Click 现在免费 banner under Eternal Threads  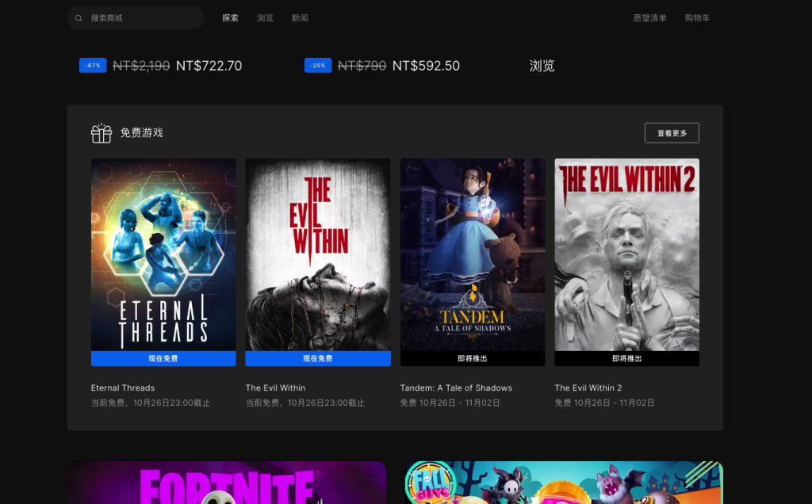(x=163, y=359)
